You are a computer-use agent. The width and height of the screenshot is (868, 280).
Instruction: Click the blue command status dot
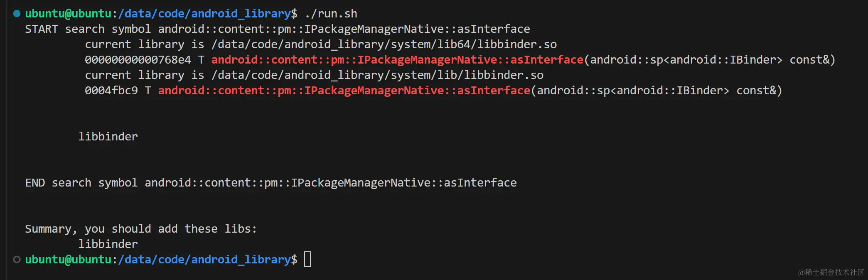17,14
